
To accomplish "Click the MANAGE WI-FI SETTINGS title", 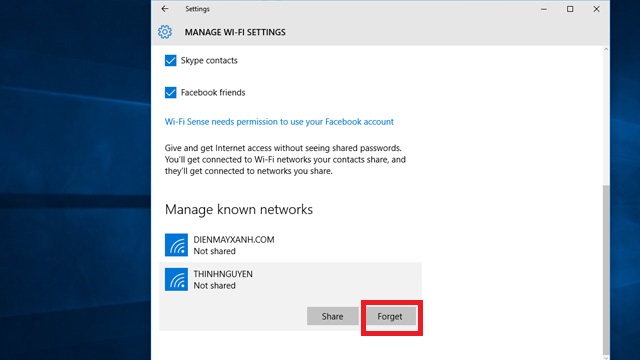I will point(235,32).
